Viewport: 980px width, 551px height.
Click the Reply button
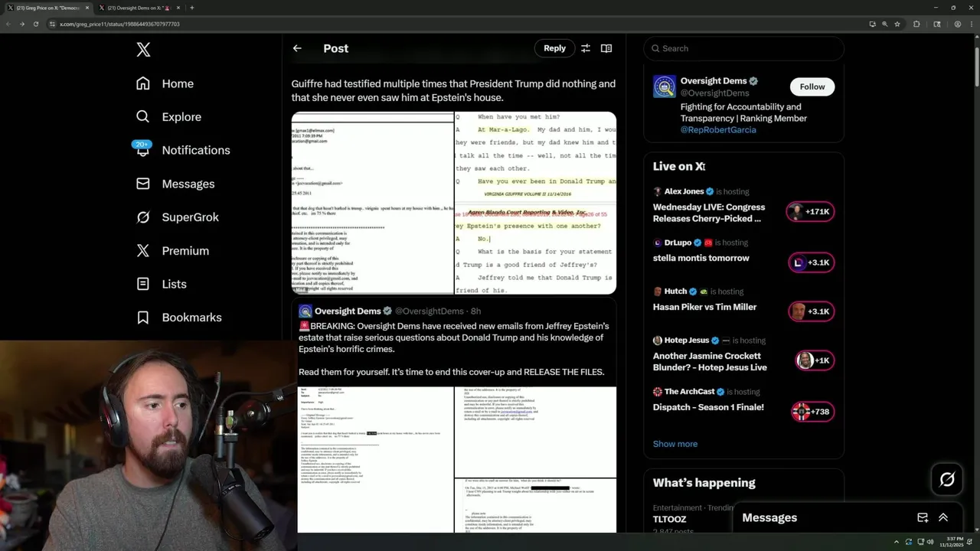click(555, 48)
